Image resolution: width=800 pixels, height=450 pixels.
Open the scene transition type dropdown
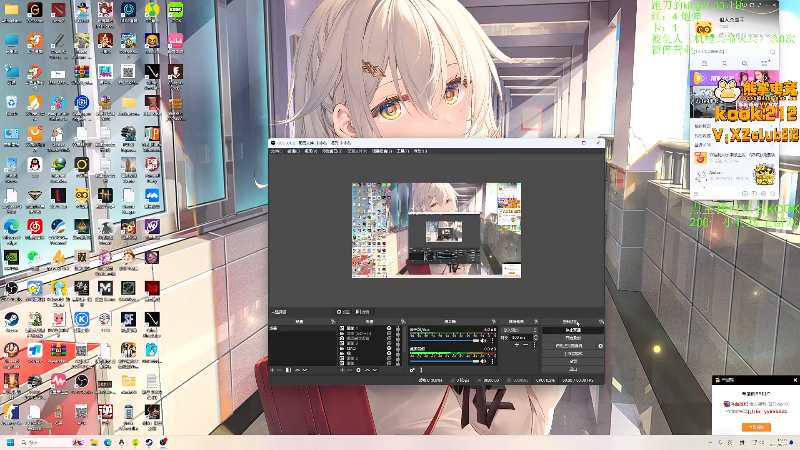click(519, 330)
